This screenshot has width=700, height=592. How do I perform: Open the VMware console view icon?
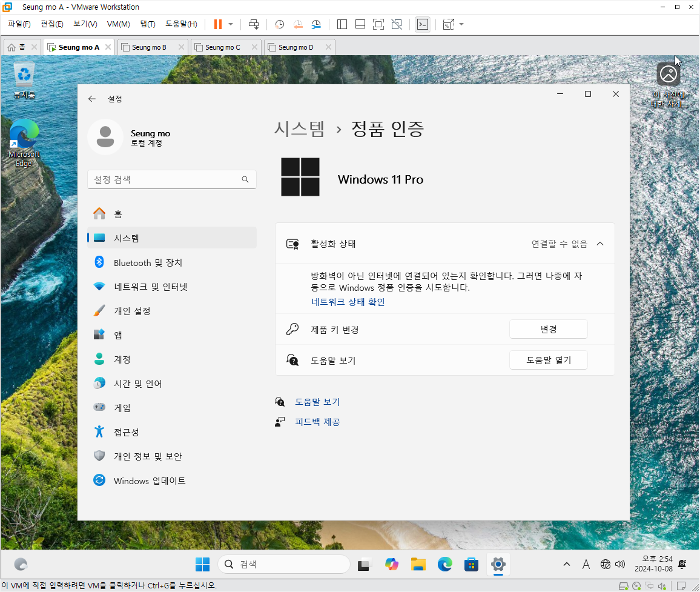(422, 24)
